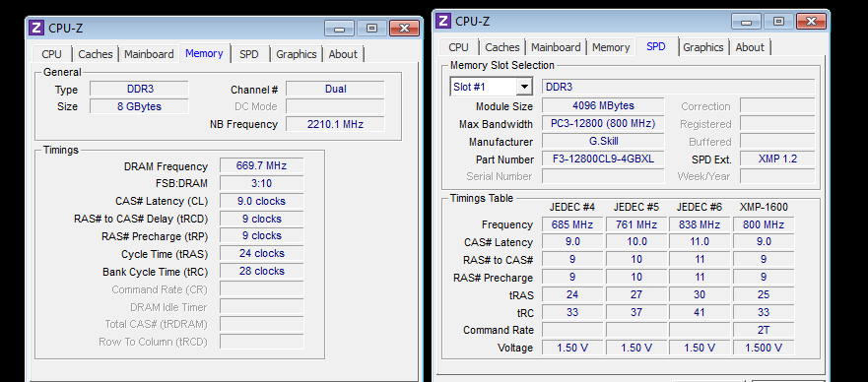Open Graphics tab in right window
This screenshot has width=868, height=382.
703,47
